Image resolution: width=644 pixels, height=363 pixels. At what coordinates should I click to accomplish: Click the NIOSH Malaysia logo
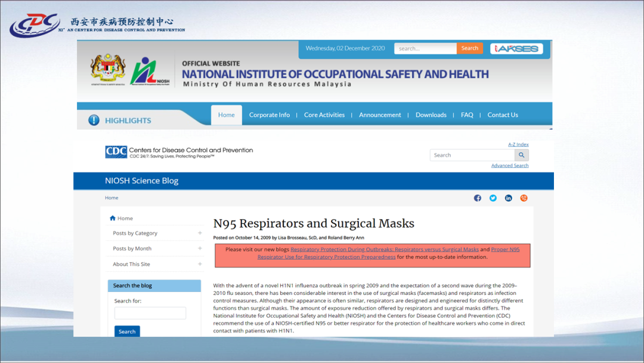pyautogui.click(x=150, y=71)
